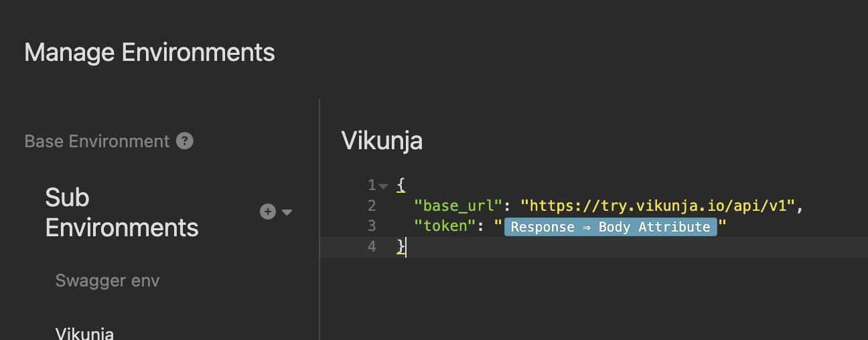Click the Response ⇒ Body Attribute tag

coord(610,227)
